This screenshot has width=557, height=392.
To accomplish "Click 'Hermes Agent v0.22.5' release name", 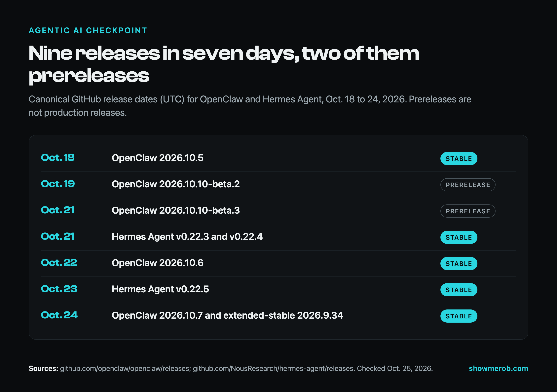I will pos(160,289).
